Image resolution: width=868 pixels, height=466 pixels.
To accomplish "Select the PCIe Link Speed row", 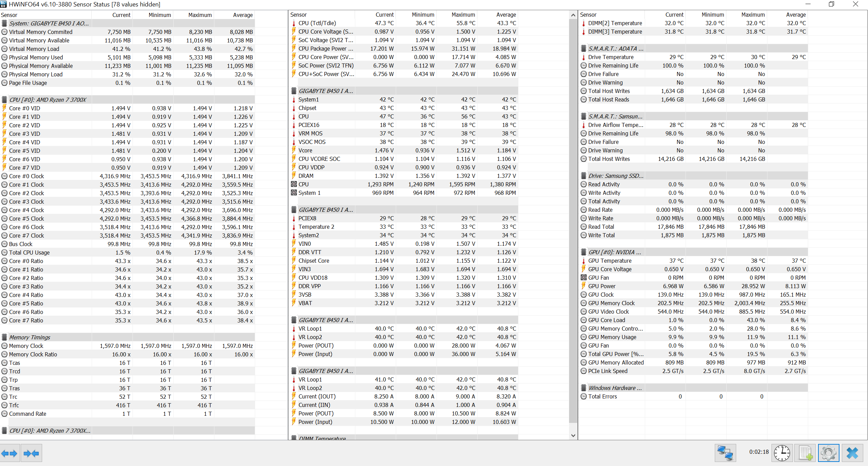I will click(x=694, y=371).
